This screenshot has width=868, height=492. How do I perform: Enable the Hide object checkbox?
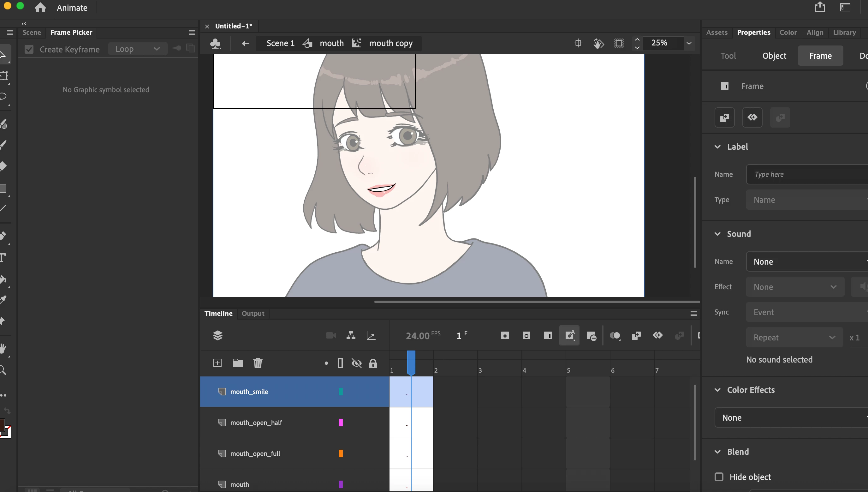coord(719,477)
